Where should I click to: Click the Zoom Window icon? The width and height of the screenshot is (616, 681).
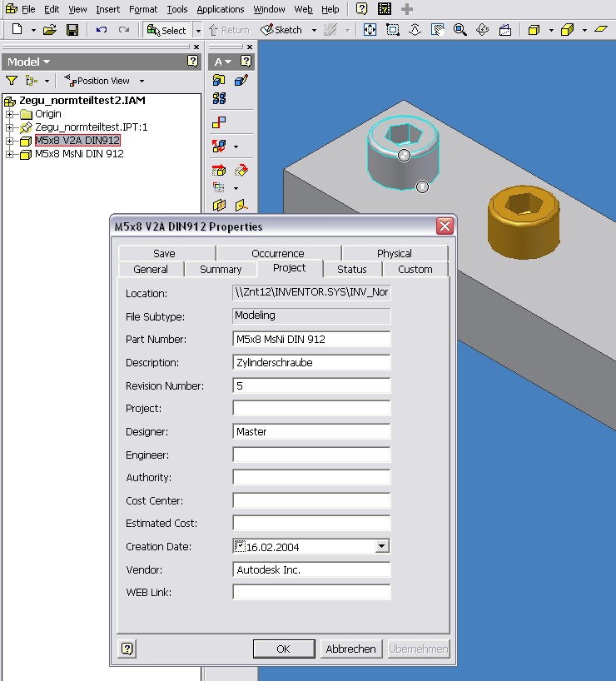(x=393, y=29)
